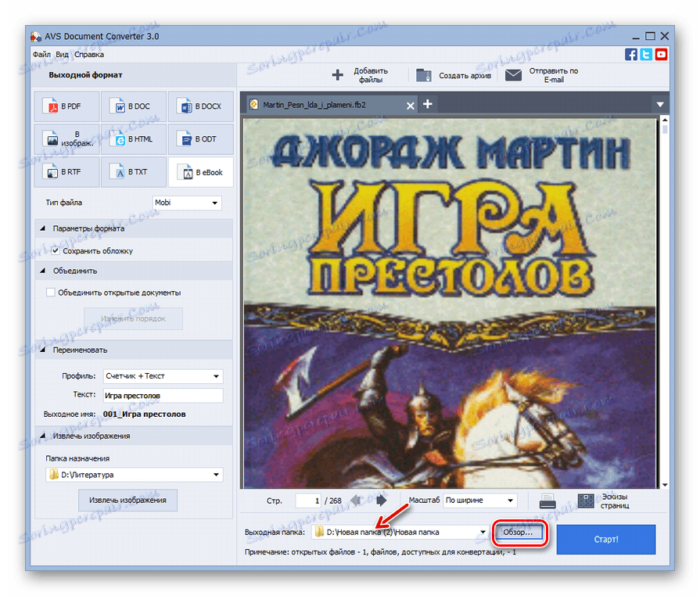Show page thumbnails via Эскизы страниц icon
This screenshot has width=700, height=596.
click(586, 501)
